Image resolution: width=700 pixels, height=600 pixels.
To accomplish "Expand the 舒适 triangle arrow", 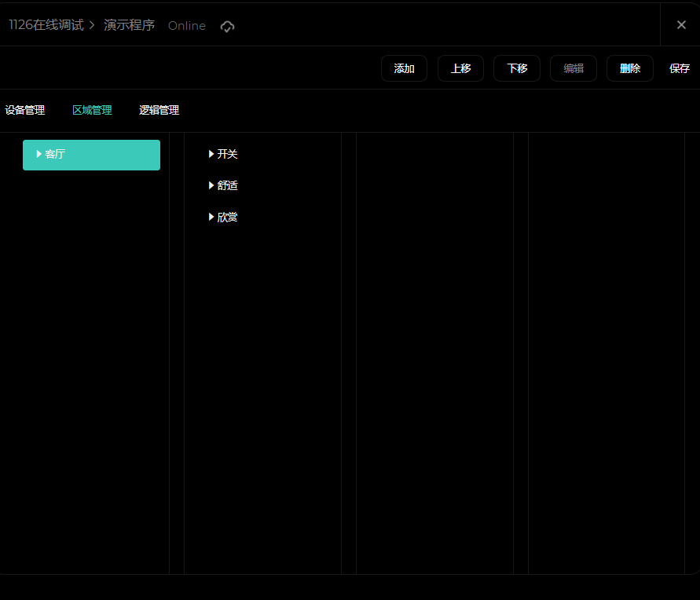I will pos(211,185).
